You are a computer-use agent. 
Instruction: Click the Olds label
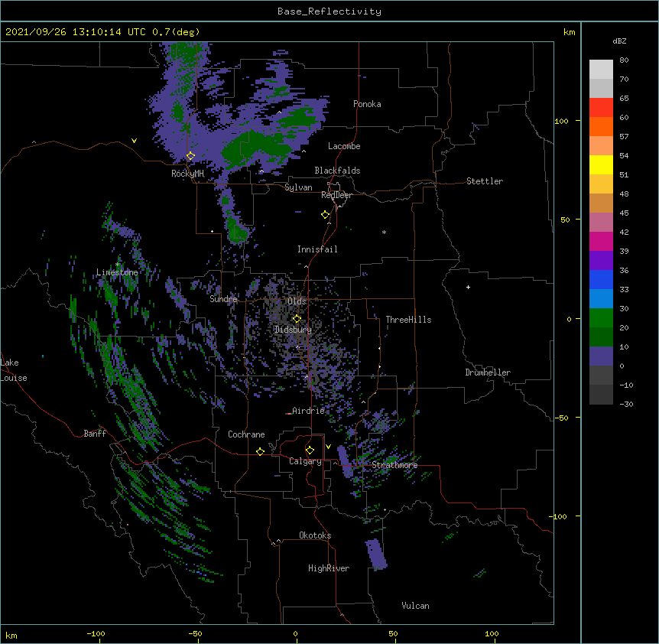[x=297, y=301]
